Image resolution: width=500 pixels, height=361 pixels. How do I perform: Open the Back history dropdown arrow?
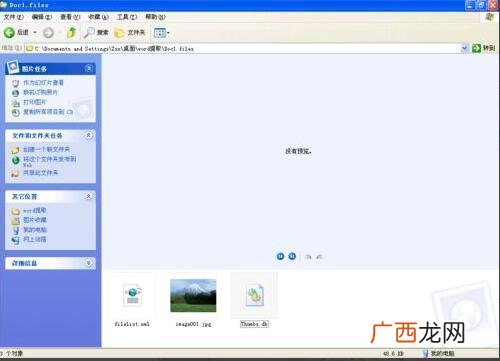coord(35,33)
